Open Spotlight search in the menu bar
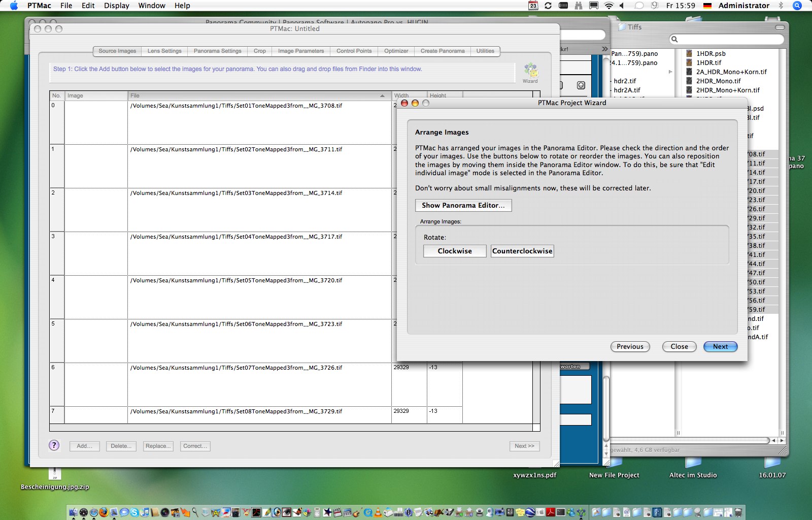812x520 pixels. tap(797, 6)
